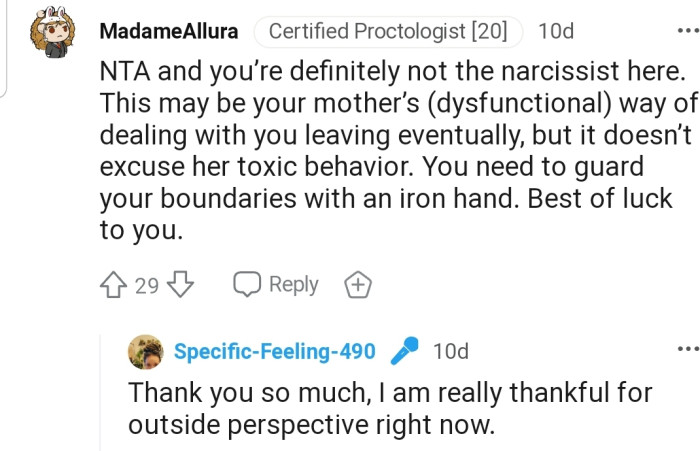Upvote MadameAllura's comment

pos(113,286)
